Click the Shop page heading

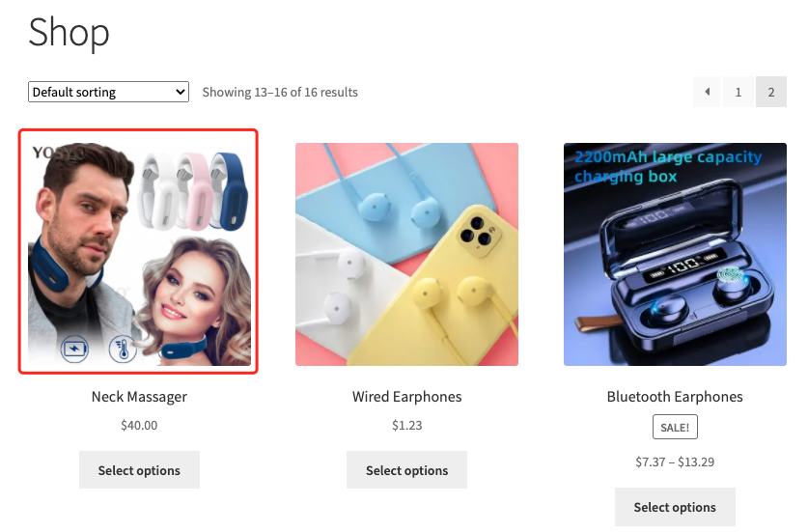[x=69, y=32]
